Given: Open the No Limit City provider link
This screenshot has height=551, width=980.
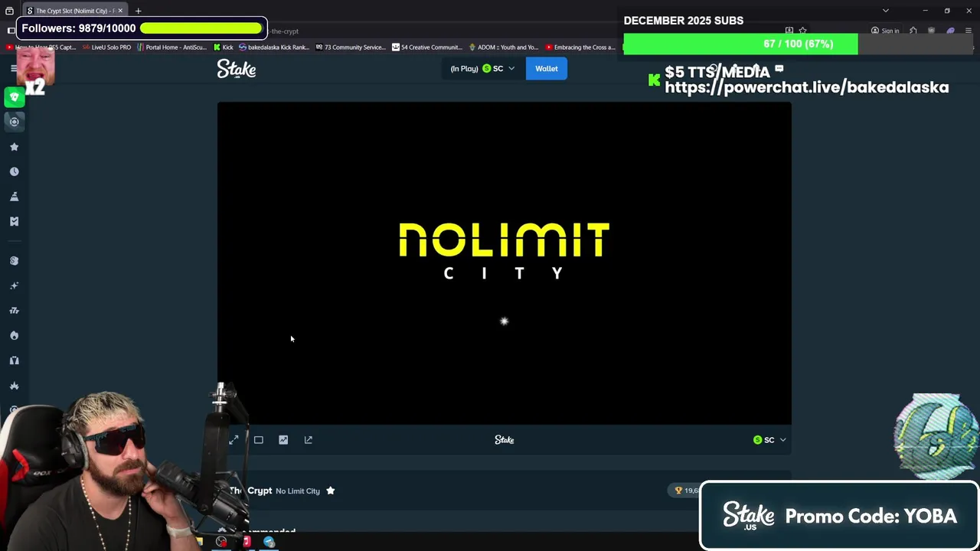Looking at the screenshot, I should point(298,491).
